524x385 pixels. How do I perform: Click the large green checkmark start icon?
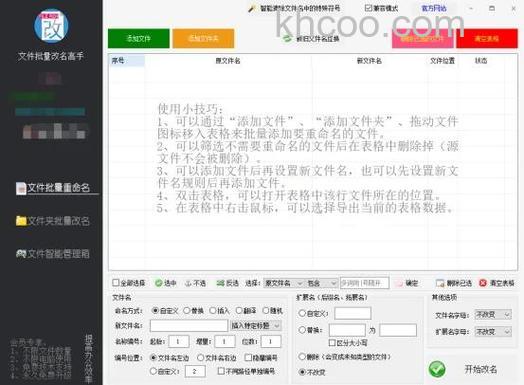tap(437, 369)
